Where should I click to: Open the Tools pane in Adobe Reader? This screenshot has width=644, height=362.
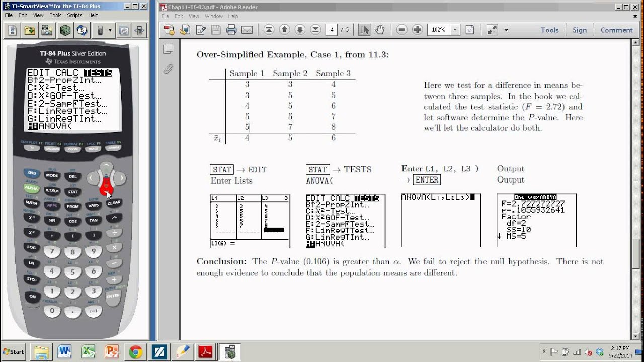(x=550, y=30)
